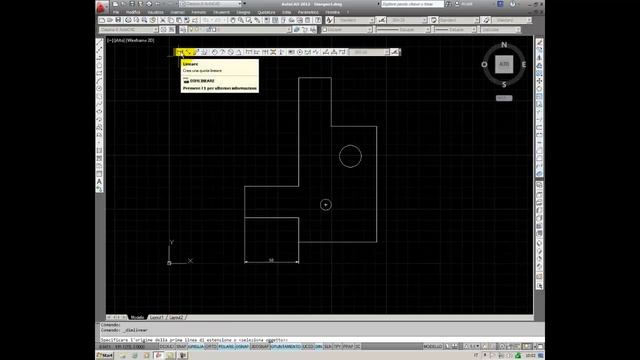Open the Modifica menu

(x=133, y=12)
